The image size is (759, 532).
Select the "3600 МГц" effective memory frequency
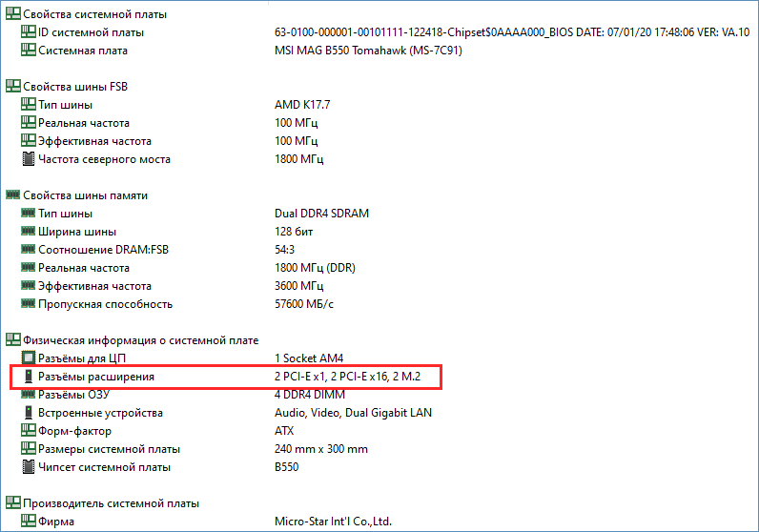(299, 286)
